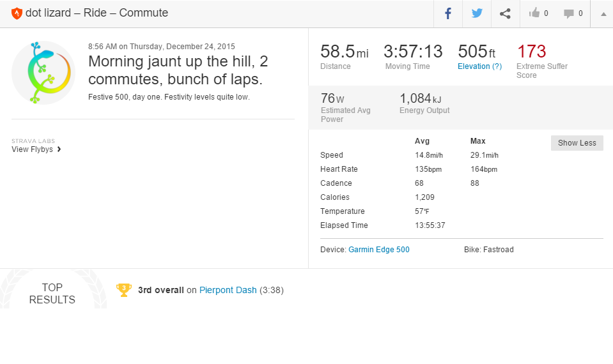
Task: Tweet this activity via Twitter icon
Action: [x=477, y=13]
